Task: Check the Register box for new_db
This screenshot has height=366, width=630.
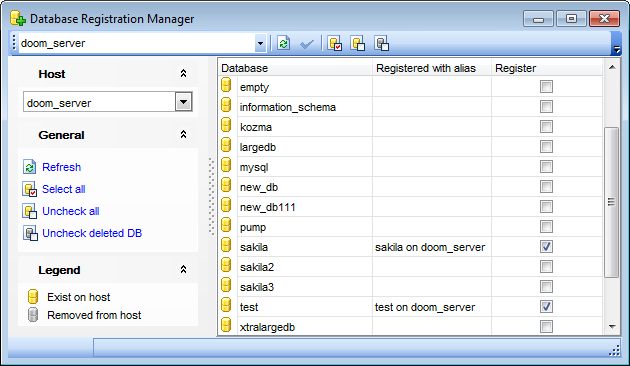Action: 546,187
